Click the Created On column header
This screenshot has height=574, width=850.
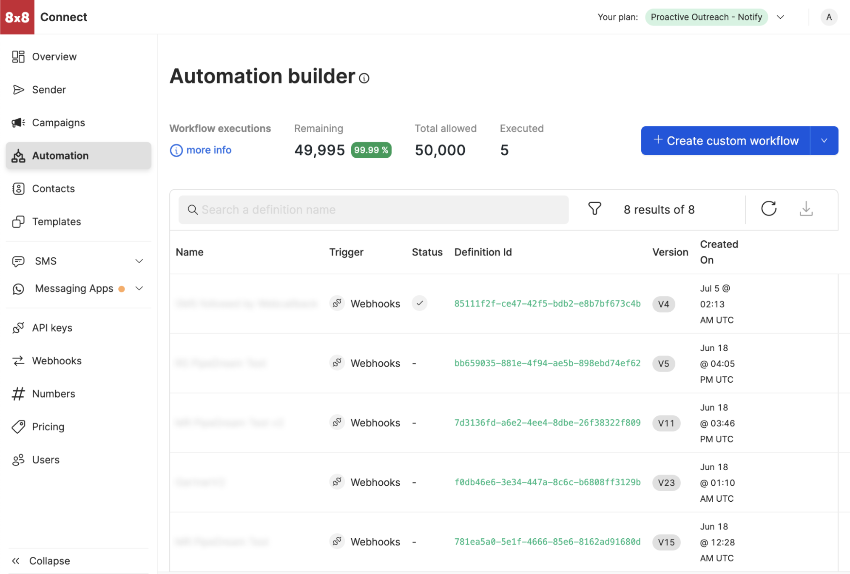(x=719, y=252)
